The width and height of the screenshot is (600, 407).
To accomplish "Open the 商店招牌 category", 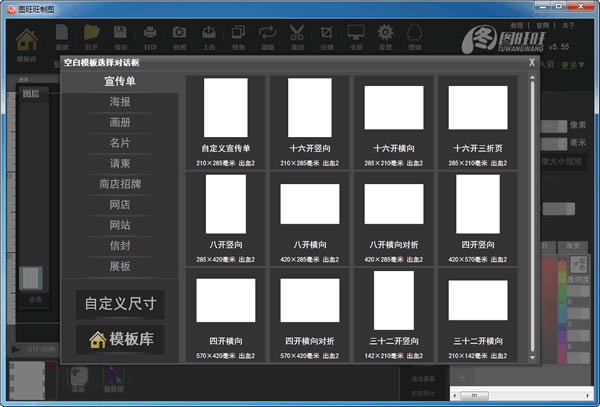I will pyautogui.click(x=120, y=184).
